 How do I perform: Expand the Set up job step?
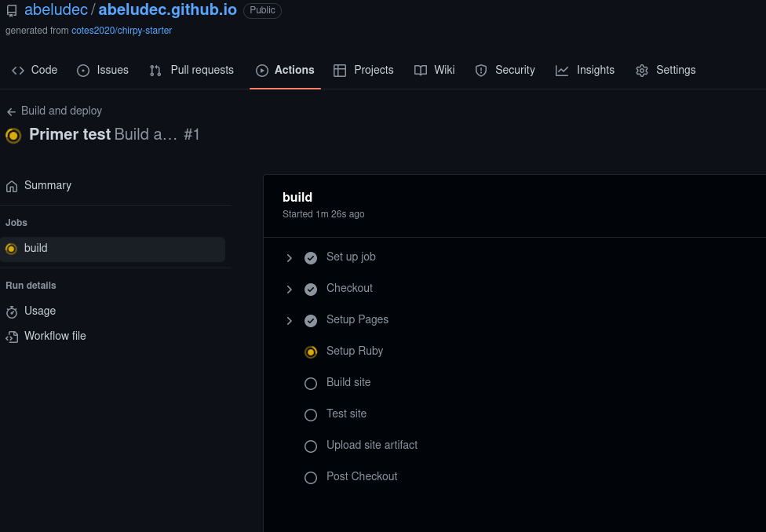(x=289, y=257)
